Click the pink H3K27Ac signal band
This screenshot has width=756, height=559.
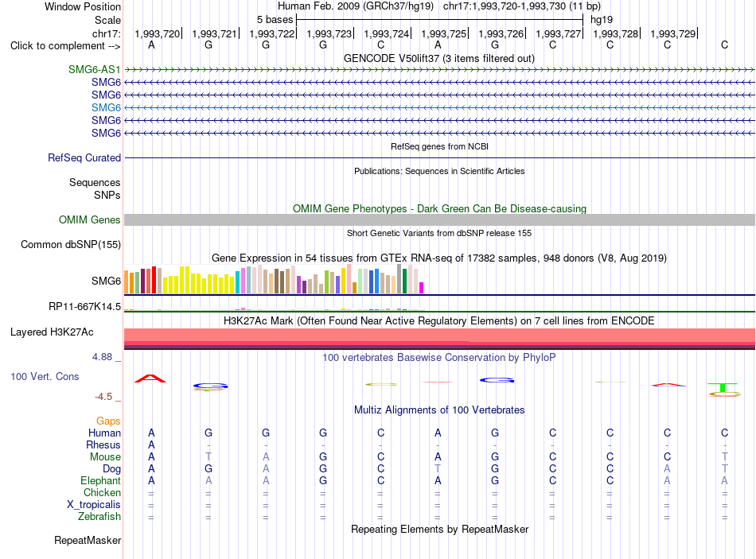(439, 336)
